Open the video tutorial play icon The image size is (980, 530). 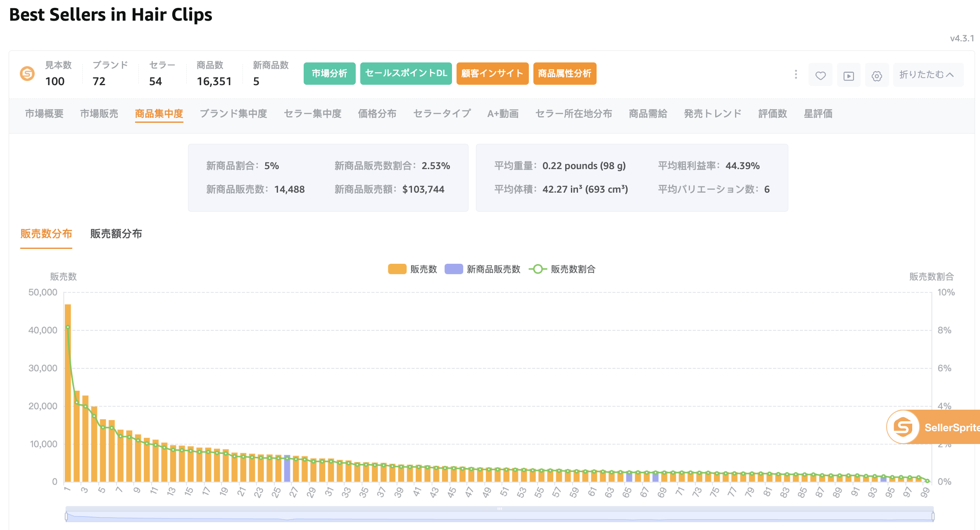click(x=849, y=75)
